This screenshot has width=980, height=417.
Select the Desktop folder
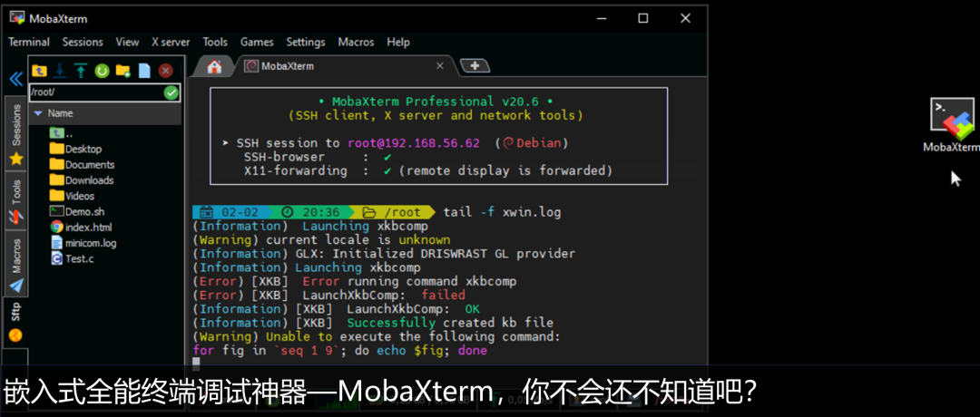[75, 149]
